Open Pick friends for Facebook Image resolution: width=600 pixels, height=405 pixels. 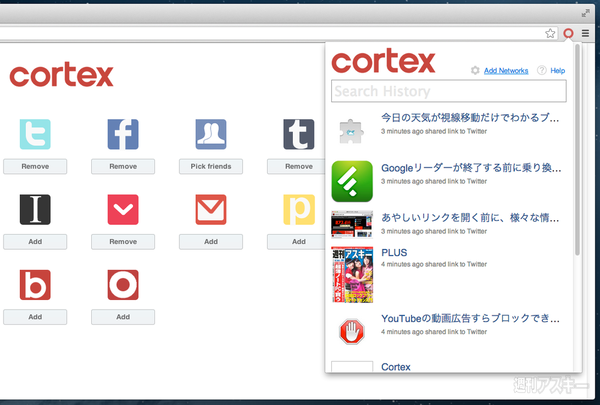211,167
